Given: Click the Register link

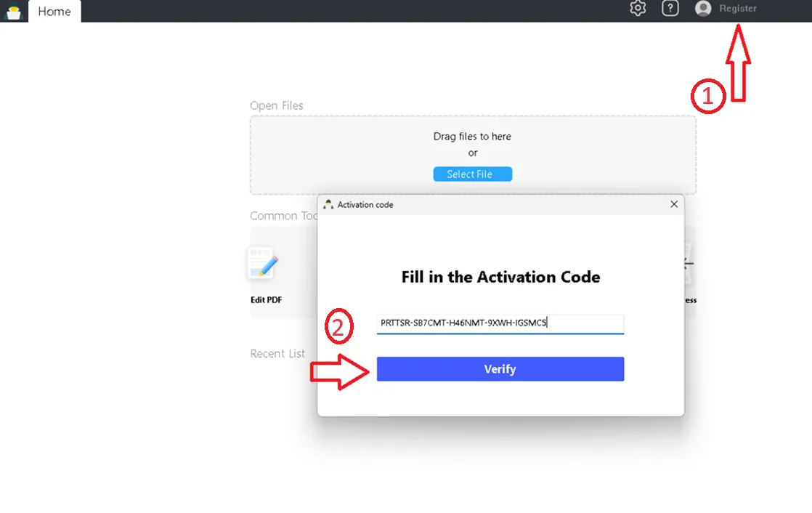Looking at the screenshot, I should [x=737, y=9].
